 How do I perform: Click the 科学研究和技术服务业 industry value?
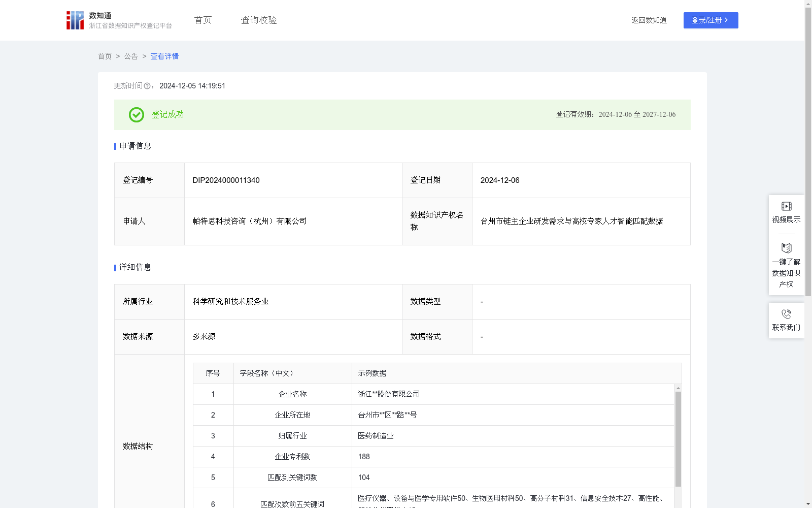(230, 302)
